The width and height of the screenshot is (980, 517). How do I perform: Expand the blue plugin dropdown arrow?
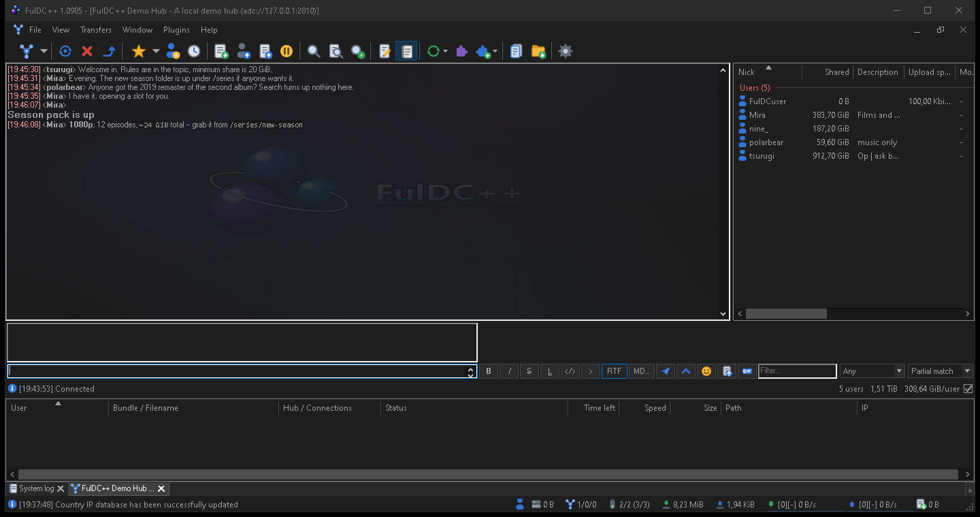pyautogui.click(x=495, y=51)
